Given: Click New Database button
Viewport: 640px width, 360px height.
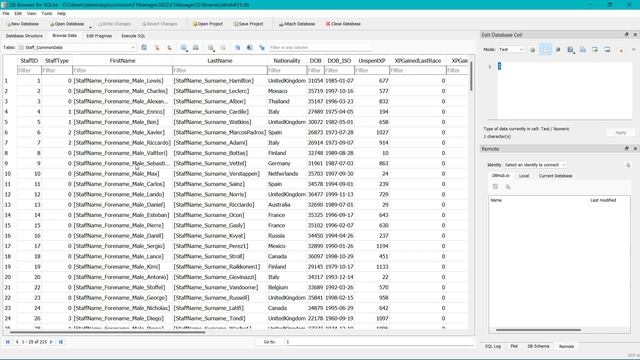Looking at the screenshot, I should (x=23, y=24).
